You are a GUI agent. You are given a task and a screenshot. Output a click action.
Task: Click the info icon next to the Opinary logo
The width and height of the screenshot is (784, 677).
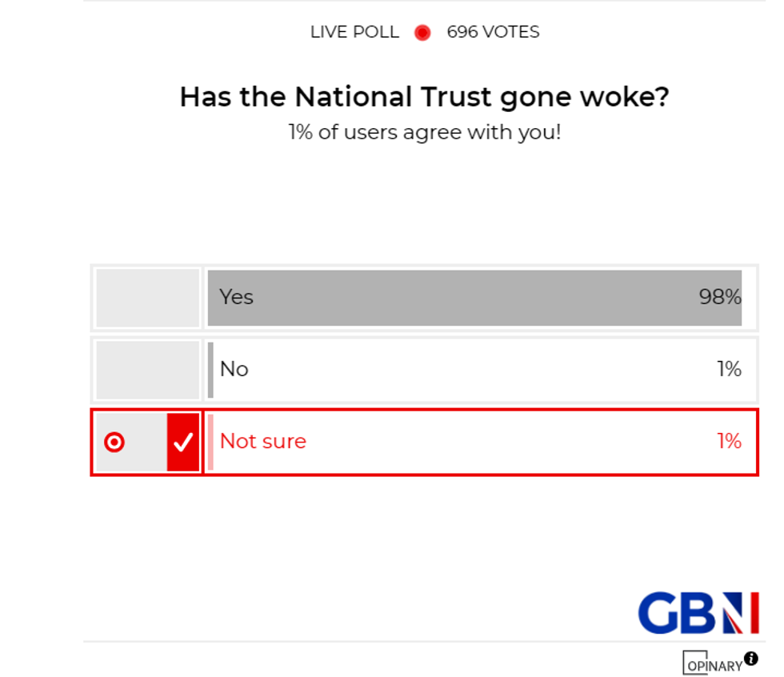tap(750, 659)
